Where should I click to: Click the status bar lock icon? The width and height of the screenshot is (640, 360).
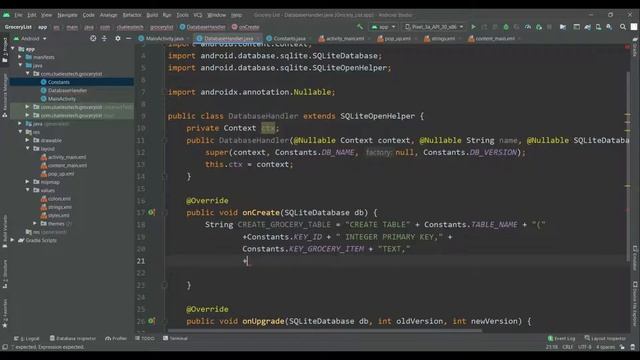[x=622, y=347]
